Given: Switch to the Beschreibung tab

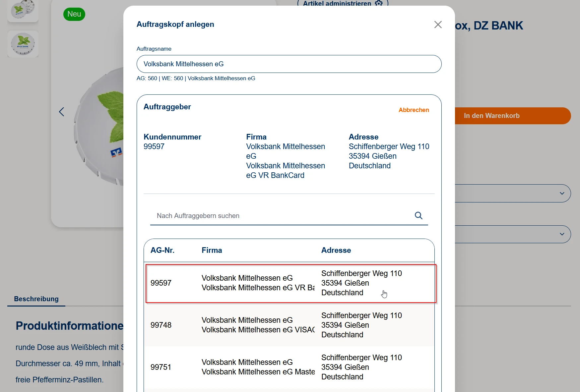Looking at the screenshot, I should pos(36,299).
